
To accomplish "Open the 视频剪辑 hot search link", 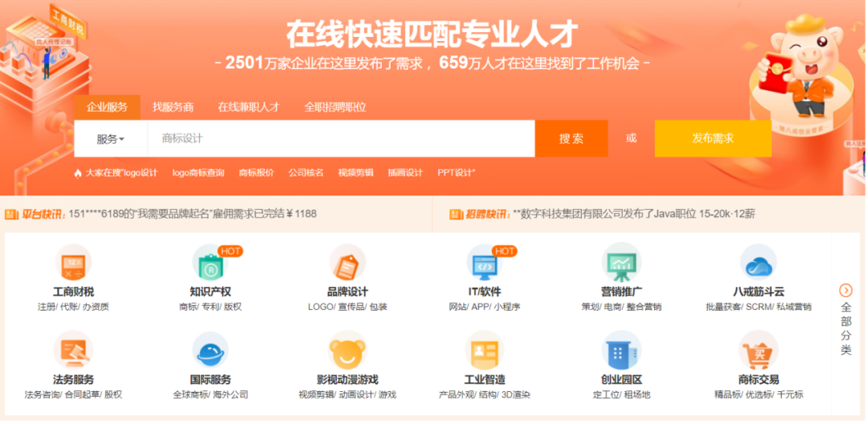I will pyautogui.click(x=355, y=173).
